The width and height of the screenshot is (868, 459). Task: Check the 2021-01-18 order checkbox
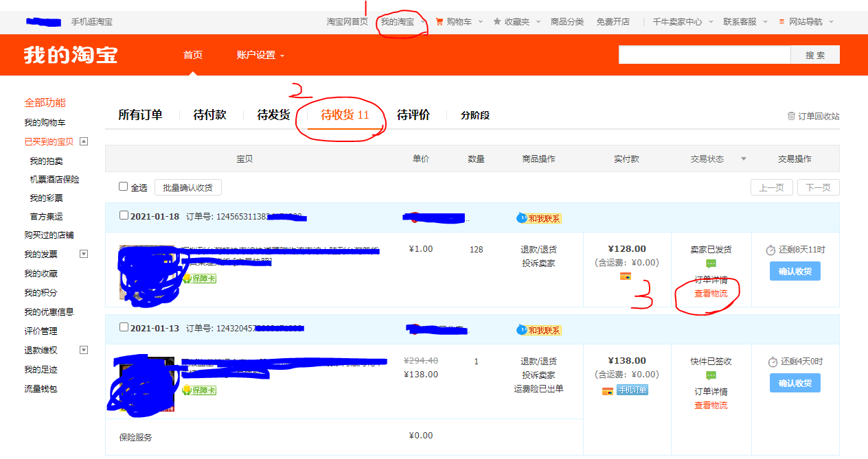pyautogui.click(x=124, y=215)
